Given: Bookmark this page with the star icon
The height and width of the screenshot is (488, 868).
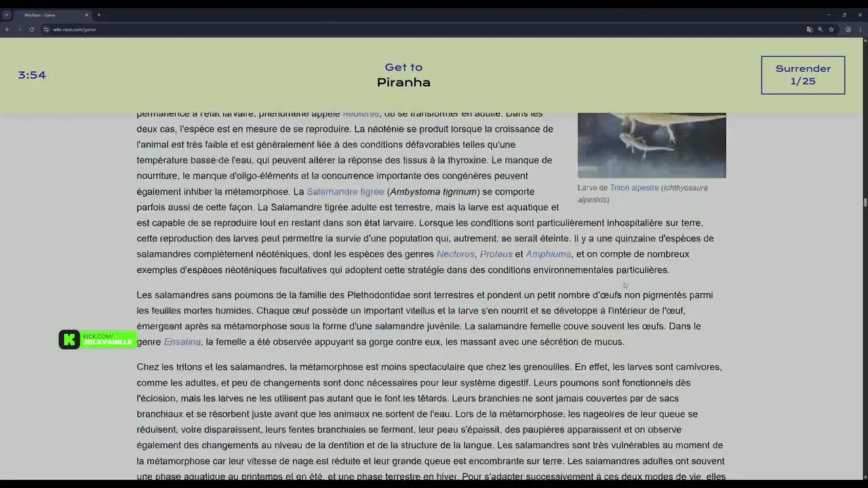Looking at the screenshot, I should point(831,29).
